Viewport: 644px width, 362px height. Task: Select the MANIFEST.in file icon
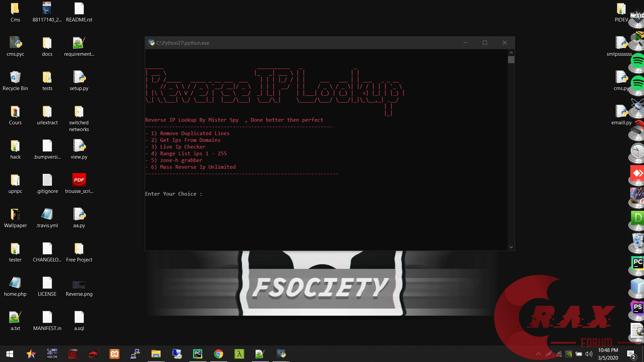click(x=47, y=321)
